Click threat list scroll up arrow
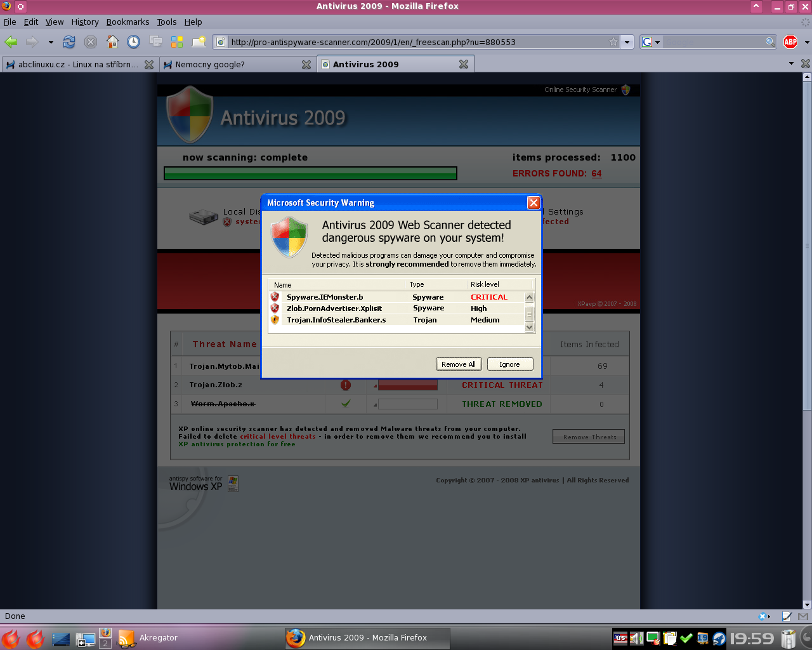 [x=530, y=297]
